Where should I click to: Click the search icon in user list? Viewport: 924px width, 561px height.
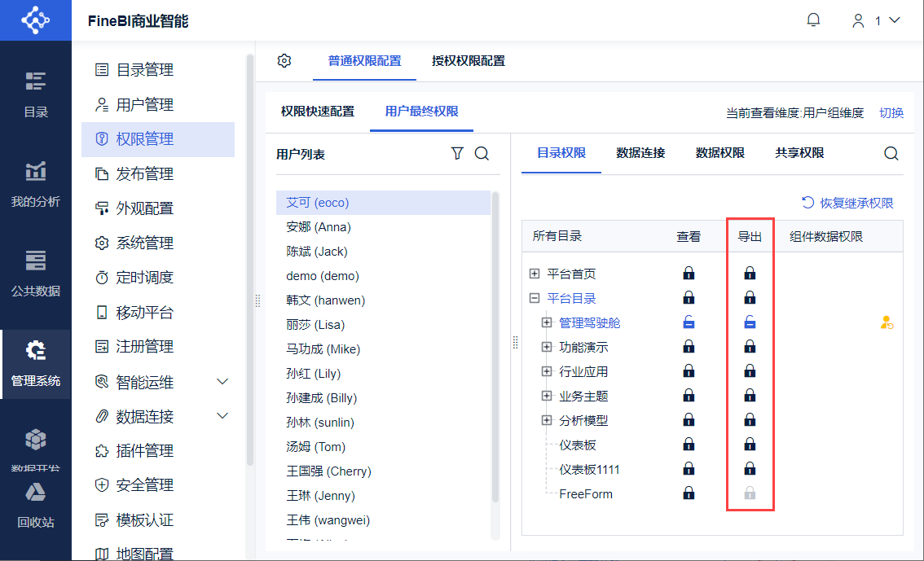(482, 154)
